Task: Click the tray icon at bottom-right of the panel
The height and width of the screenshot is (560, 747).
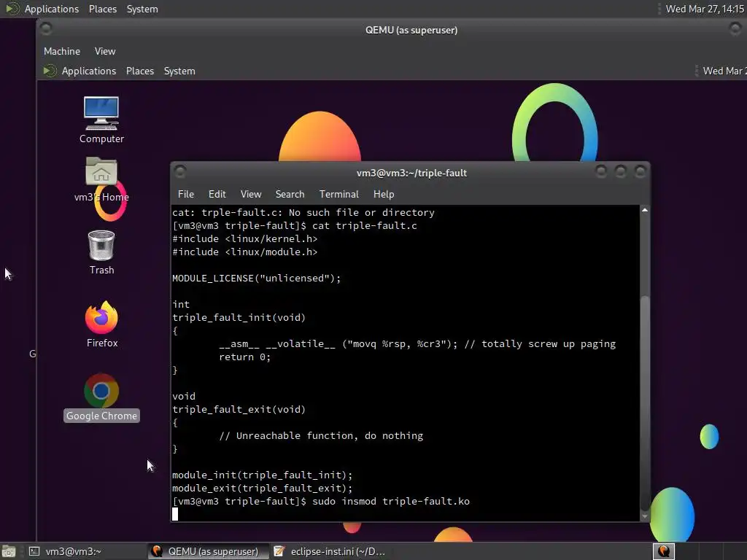Action: pos(663,551)
